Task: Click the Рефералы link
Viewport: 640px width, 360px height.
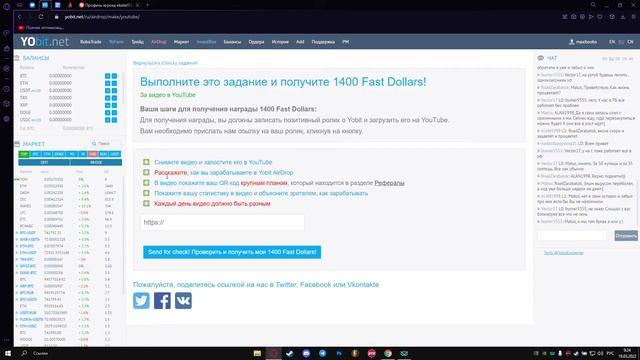Action: point(389,183)
